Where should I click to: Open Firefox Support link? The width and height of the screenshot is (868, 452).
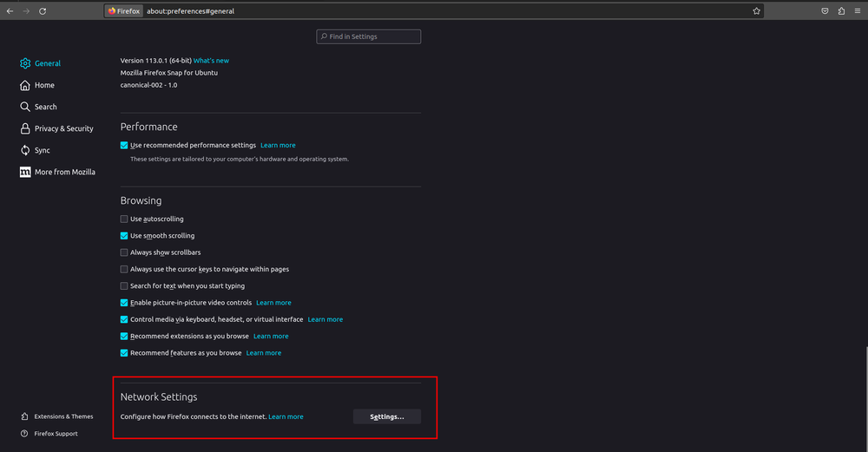[56, 434]
